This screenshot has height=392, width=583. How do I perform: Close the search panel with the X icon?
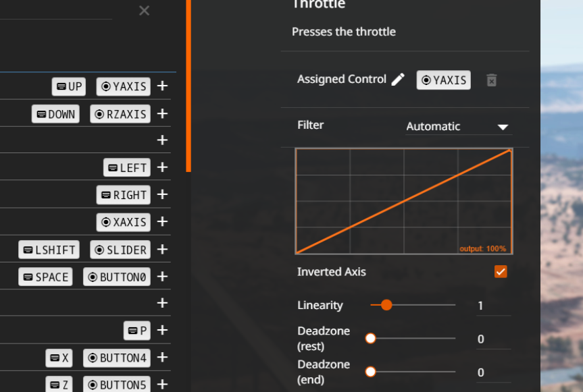tap(145, 10)
